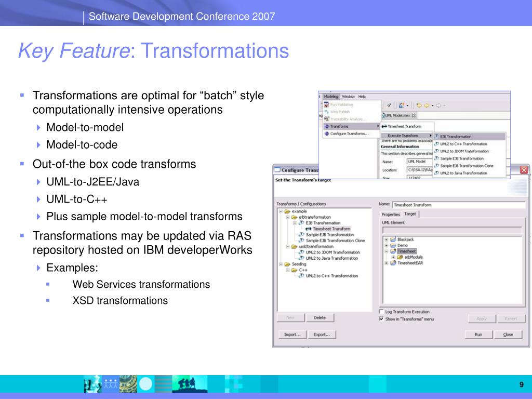Select EJB Transformation in the submenu
The image size is (532, 399).
click(469, 137)
